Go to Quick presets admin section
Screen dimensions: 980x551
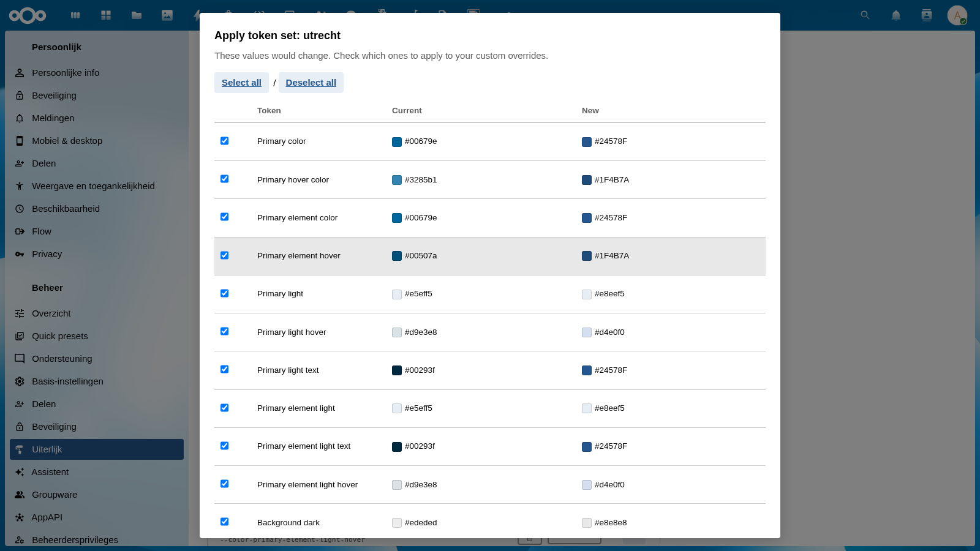97,336
